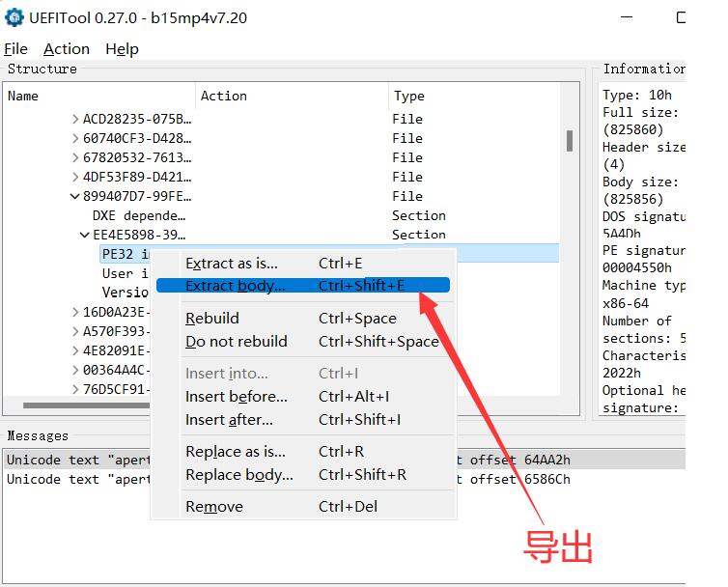
Task: Click the 00004550h PE signature value
Action: coord(637,267)
